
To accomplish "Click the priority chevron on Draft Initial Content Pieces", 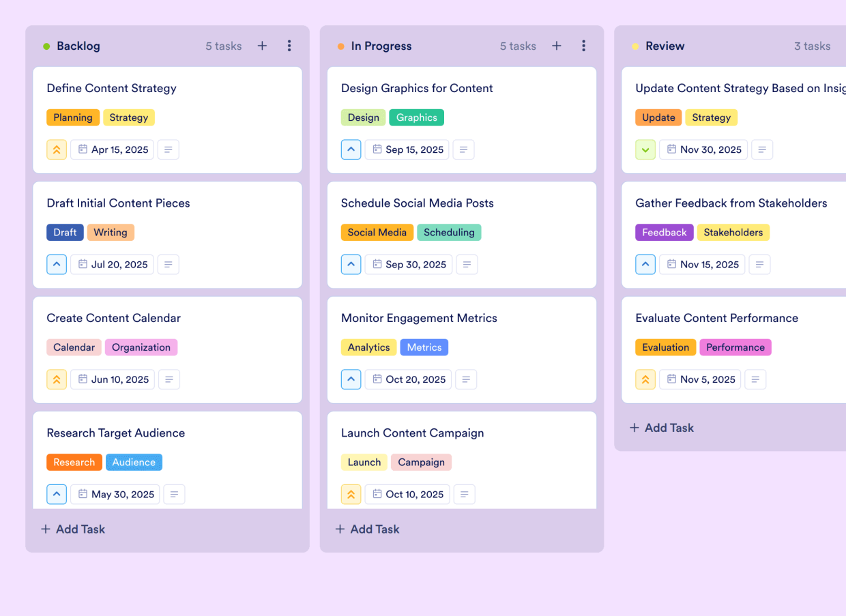I will pyautogui.click(x=57, y=264).
